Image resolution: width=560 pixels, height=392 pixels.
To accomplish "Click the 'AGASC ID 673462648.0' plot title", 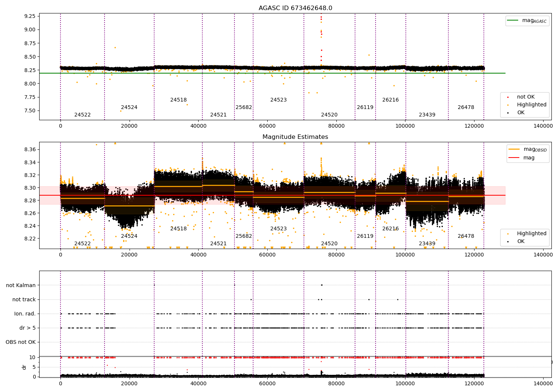I will coord(295,8).
